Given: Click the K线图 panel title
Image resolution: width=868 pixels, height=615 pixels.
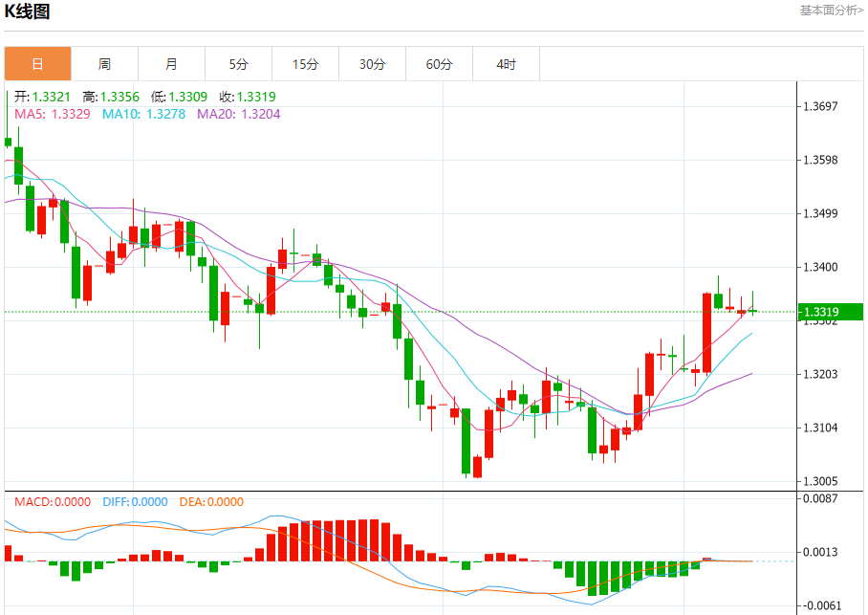Looking at the screenshot, I should tap(28, 11).
